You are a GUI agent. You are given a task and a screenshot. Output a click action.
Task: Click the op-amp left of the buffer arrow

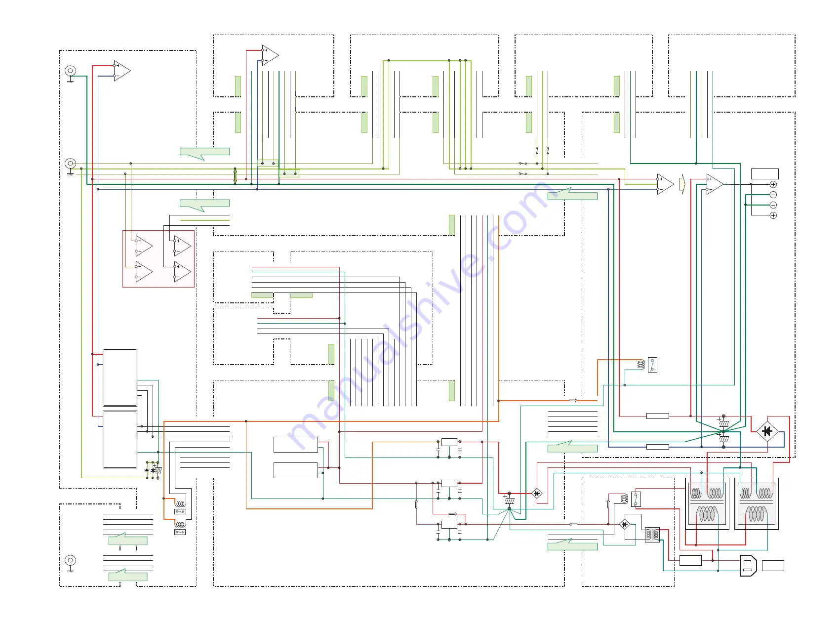coord(665,184)
